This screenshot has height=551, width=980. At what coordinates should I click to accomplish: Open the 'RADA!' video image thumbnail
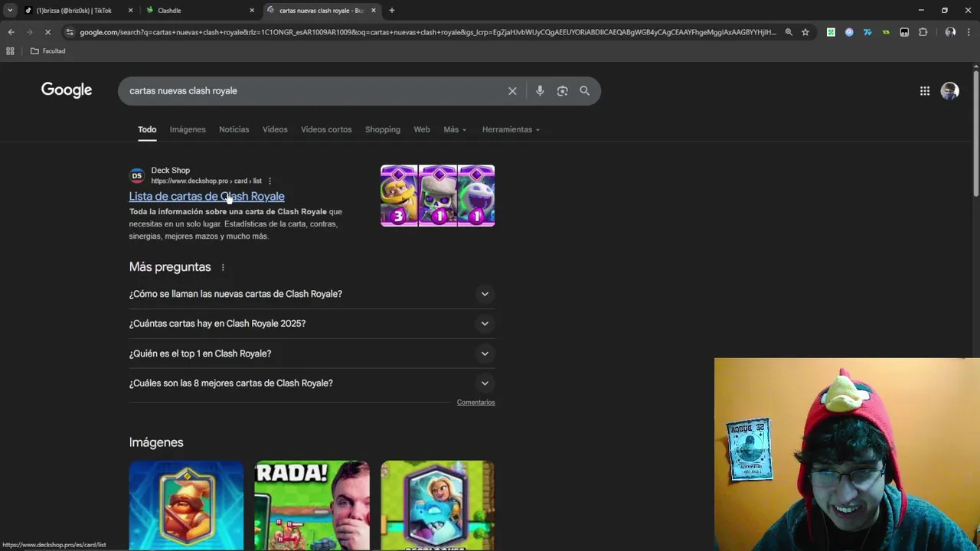(x=312, y=505)
